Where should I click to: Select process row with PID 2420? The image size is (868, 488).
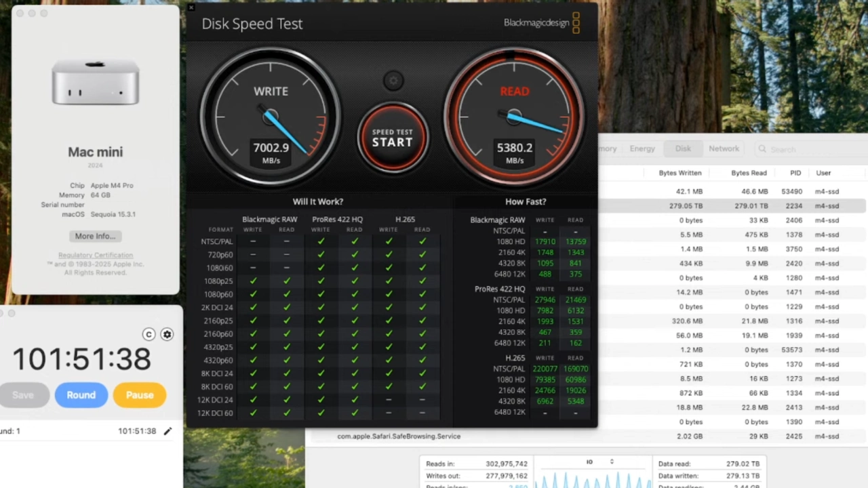(x=731, y=264)
